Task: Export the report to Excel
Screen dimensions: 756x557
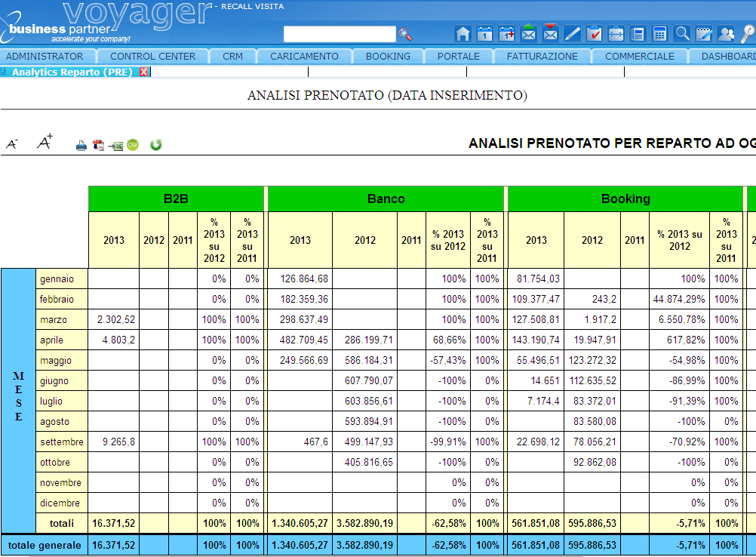Action: pyautogui.click(x=115, y=145)
